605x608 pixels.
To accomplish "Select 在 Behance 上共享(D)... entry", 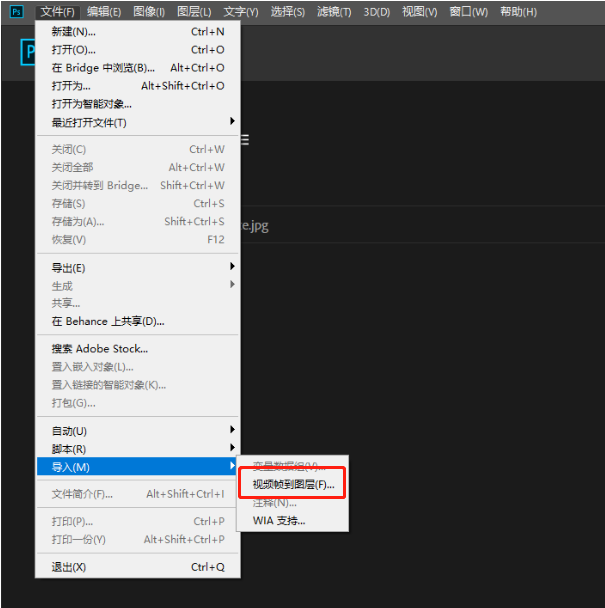I will pyautogui.click(x=138, y=321).
